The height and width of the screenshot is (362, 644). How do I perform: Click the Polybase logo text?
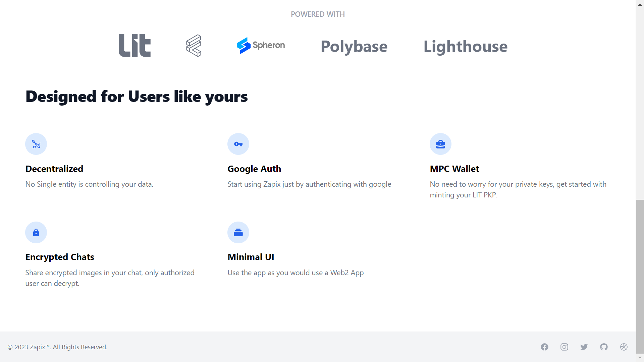pyautogui.click(x=354, y=46)
